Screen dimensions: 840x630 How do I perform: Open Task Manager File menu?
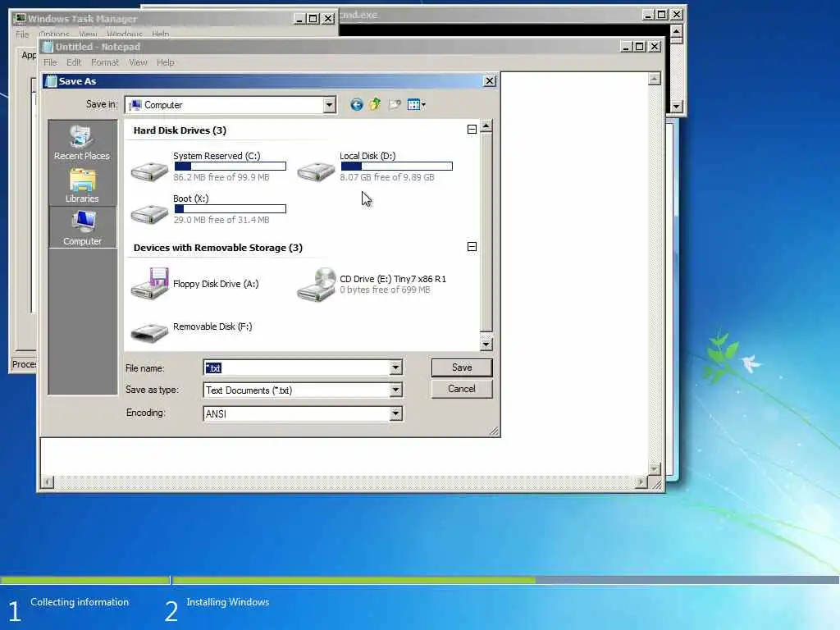coord(22,34)
